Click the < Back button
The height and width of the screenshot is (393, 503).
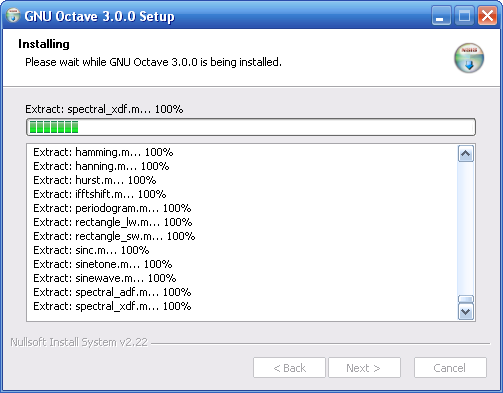click(289, 368)
